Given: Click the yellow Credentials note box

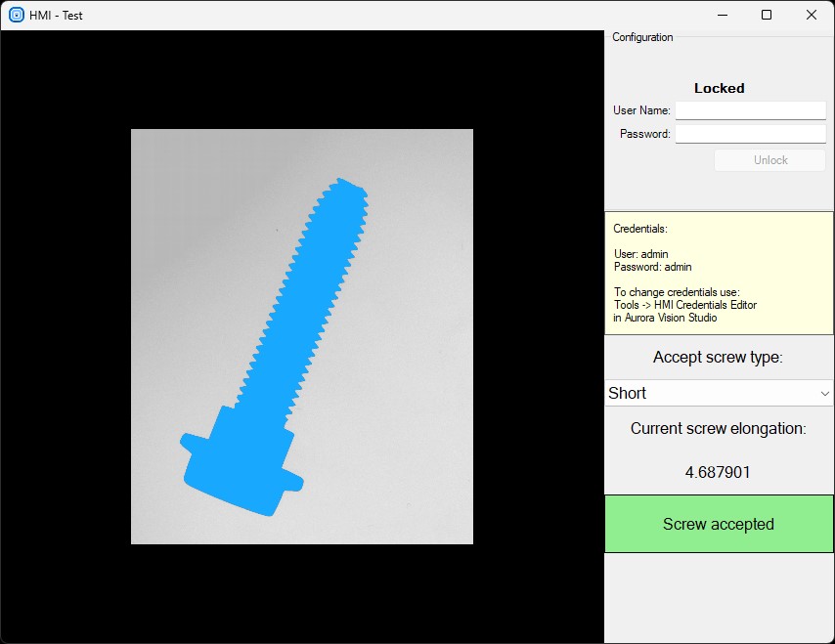Looking at the screenshot, I should 719,273.
